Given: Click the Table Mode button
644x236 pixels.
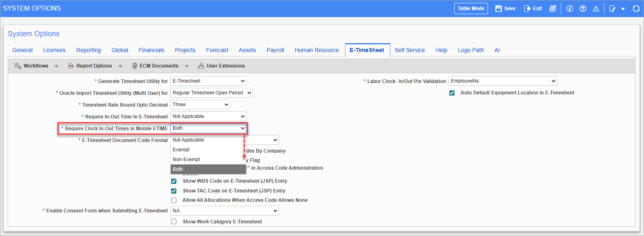Looking at the screenshot, I should 471,9.
